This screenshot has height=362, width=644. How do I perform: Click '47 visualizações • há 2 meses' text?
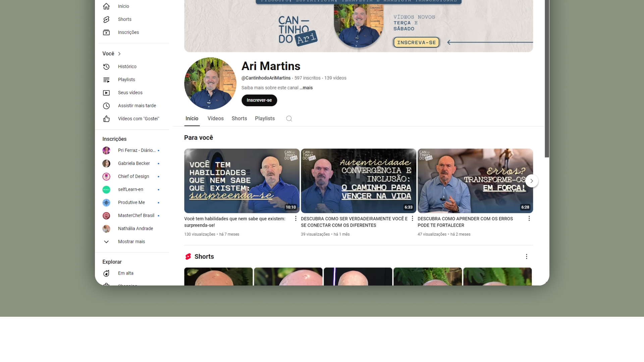click(x=444, y=235)
